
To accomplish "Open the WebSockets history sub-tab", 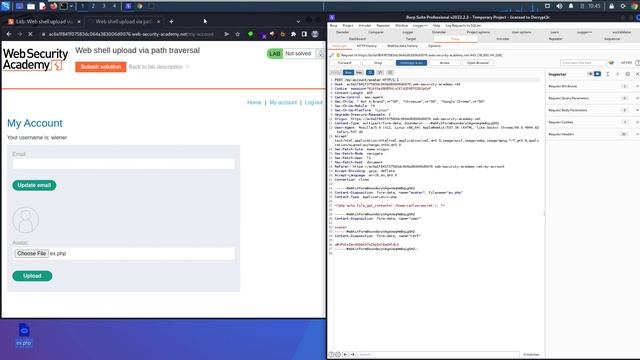I will (x=402, y=46).
